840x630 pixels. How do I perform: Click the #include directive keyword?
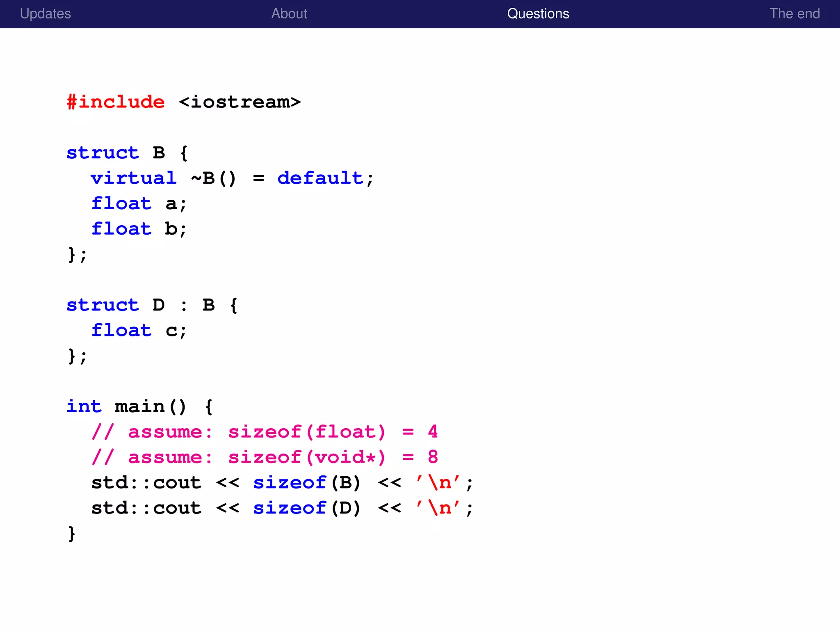116,102
